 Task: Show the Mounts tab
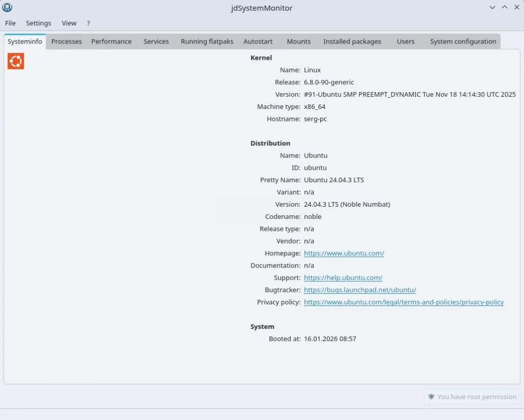coord(298,41)
